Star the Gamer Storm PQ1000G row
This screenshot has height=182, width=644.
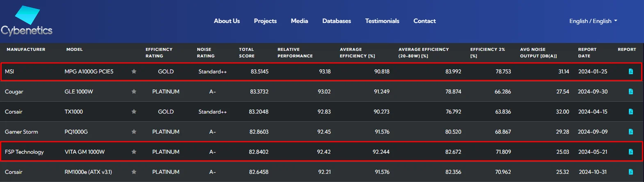(134, 132)
